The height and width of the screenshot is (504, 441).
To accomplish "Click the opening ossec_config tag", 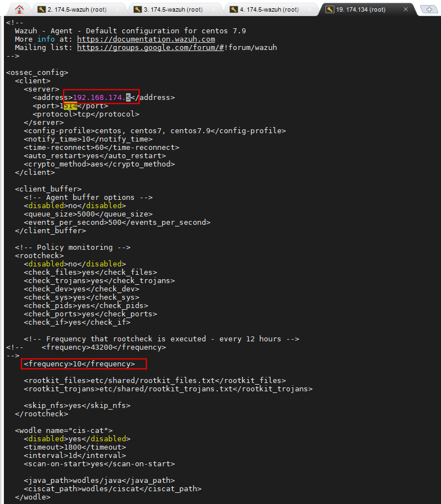I will (x=37, y=73).
